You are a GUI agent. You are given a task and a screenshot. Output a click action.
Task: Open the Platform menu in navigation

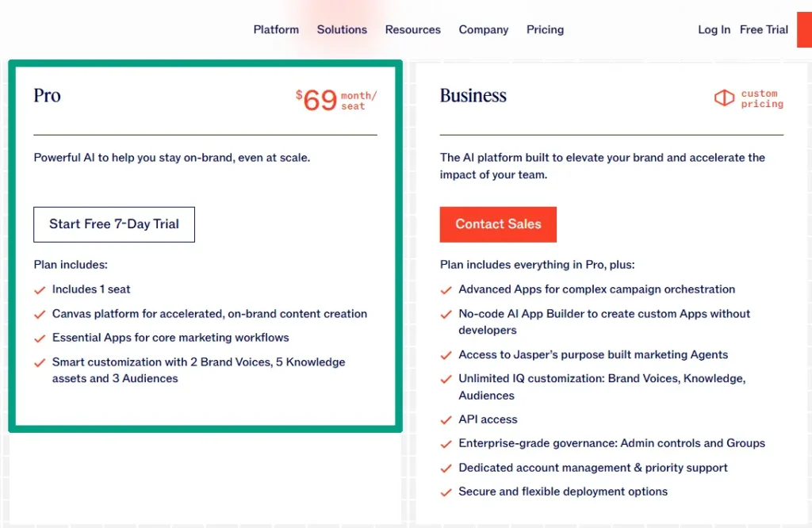[x=276, y=29]
